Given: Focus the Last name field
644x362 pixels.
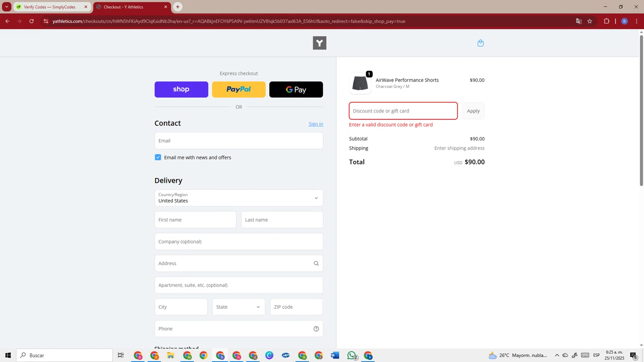Looking at the screenshot, I should [282, 220].
